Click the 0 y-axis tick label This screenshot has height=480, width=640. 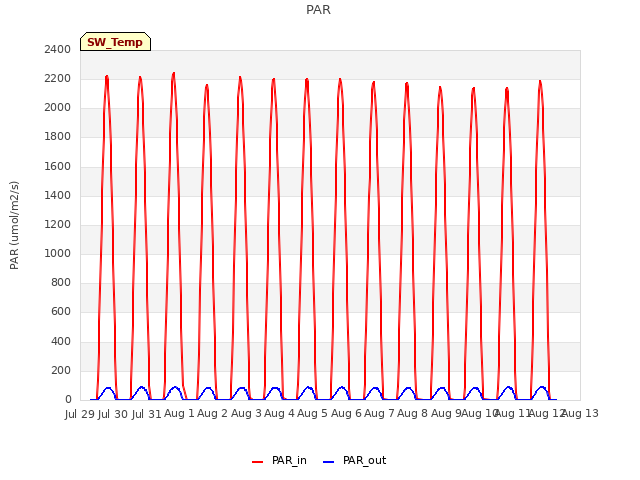pos(68,399)
